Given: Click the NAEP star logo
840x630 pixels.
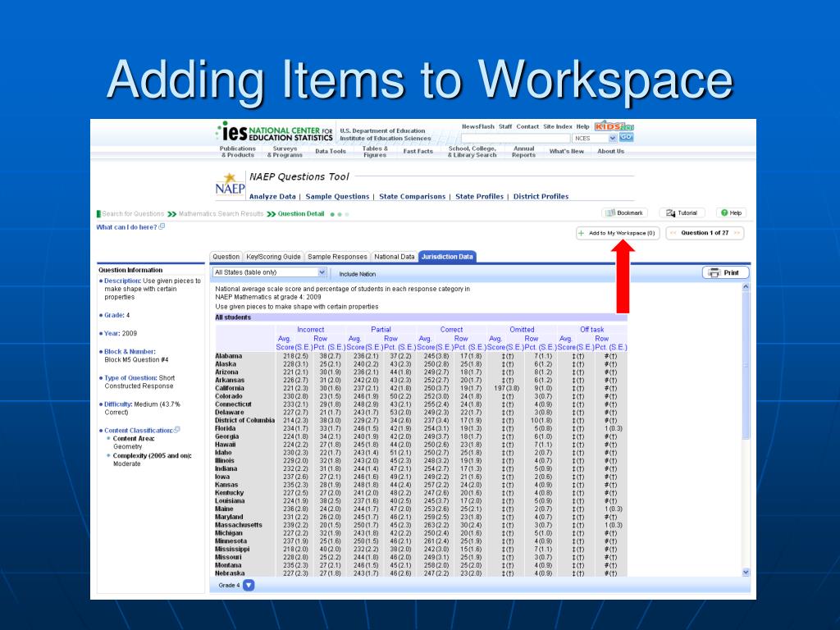Looking at the screenshot, I should coord(231,185).
